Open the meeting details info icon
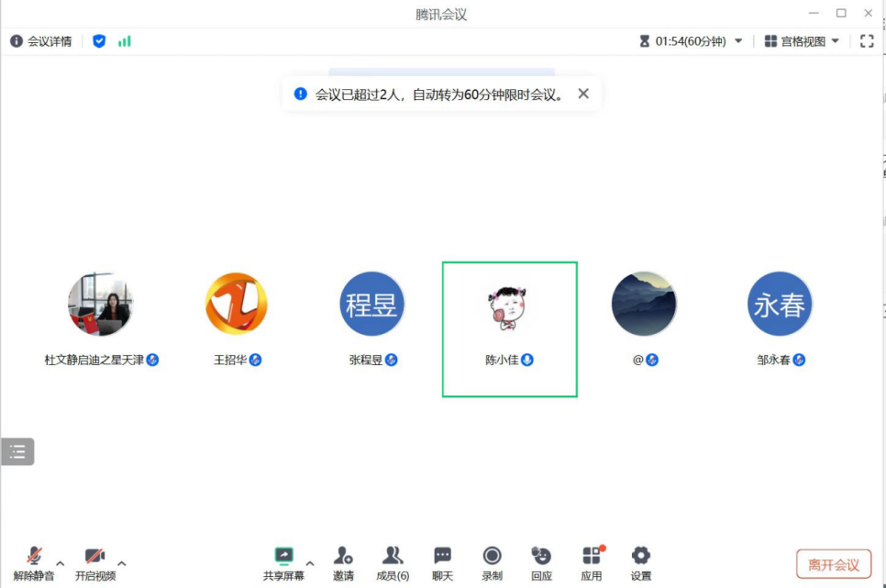Screen dimensions: 886x588 tap(17, 41)
